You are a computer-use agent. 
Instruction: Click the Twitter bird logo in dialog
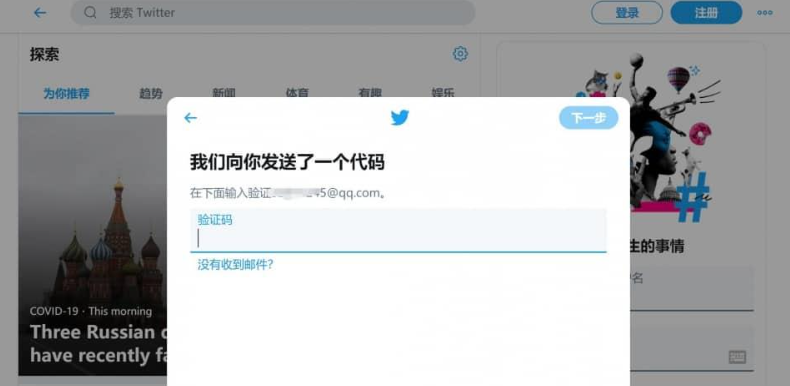pos(400,118)
